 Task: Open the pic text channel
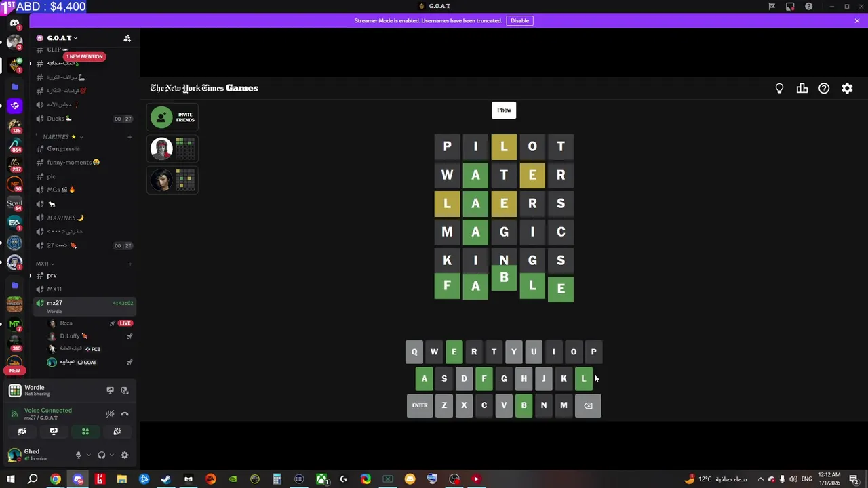(x=84, y=176)
